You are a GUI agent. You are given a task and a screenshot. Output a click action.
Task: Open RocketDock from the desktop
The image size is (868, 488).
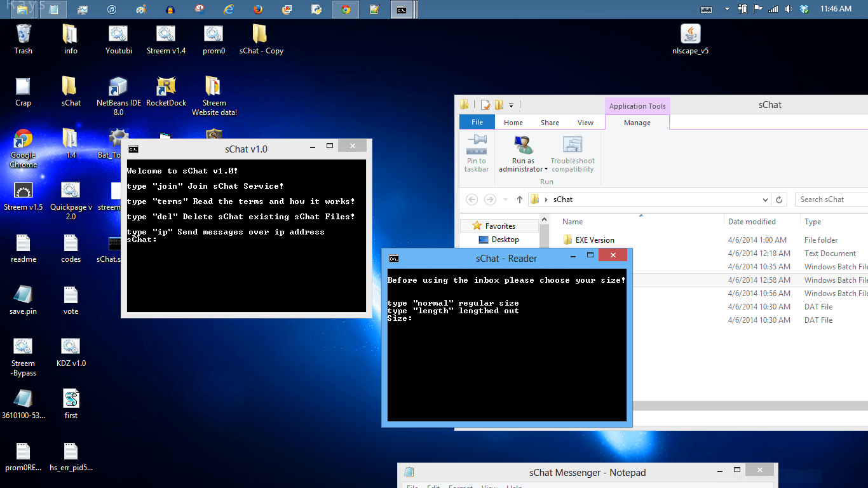166,87
